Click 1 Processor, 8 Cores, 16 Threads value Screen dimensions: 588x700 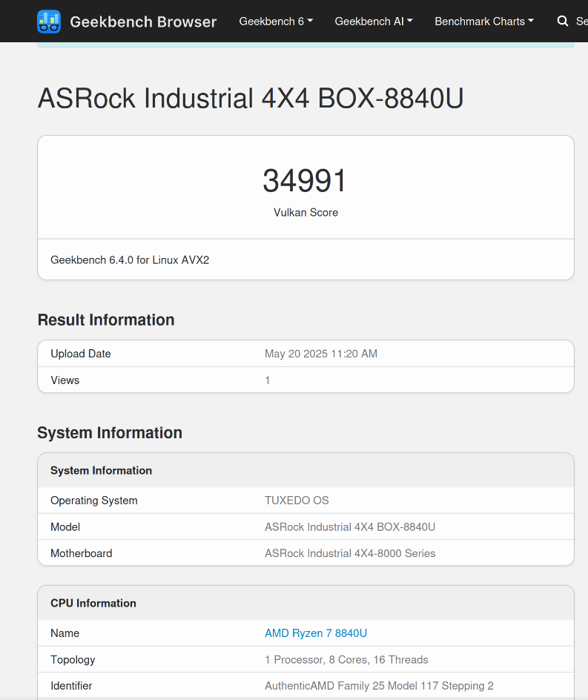point(346,659)
